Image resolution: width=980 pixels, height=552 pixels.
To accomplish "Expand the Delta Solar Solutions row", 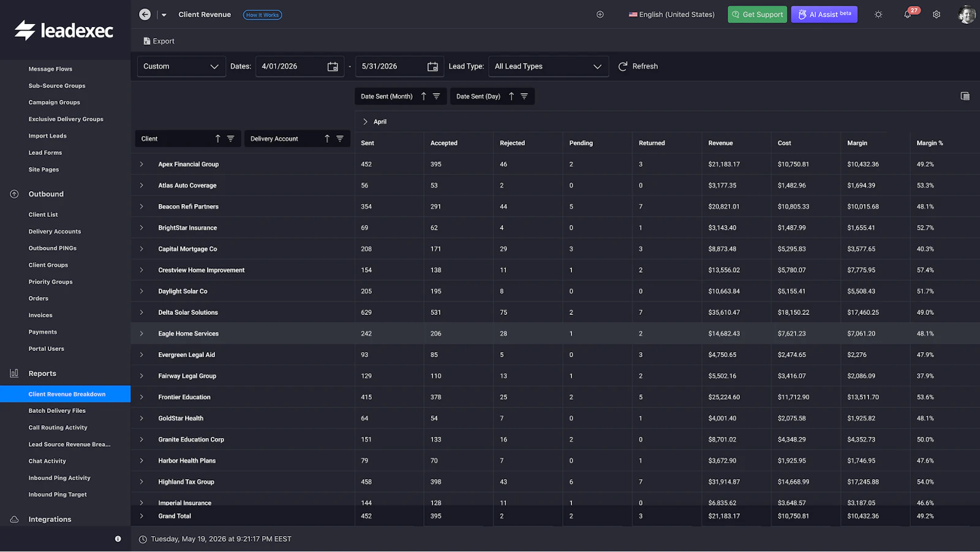I will point(141,312).
